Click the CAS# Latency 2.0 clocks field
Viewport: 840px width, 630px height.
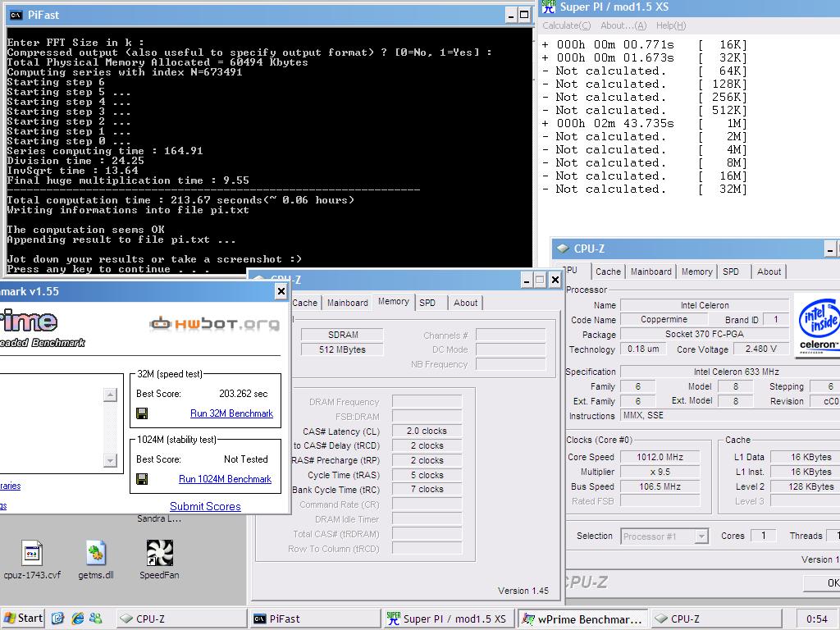coord(427,431)
